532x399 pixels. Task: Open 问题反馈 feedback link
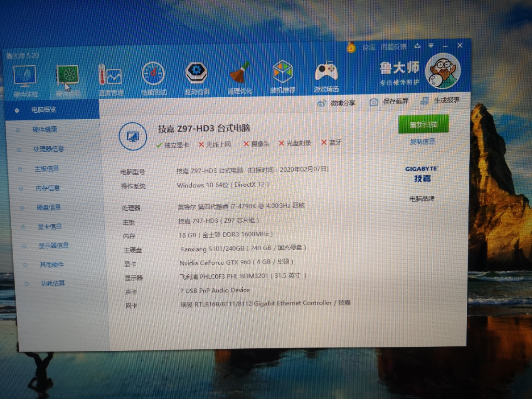coord(394,47)
